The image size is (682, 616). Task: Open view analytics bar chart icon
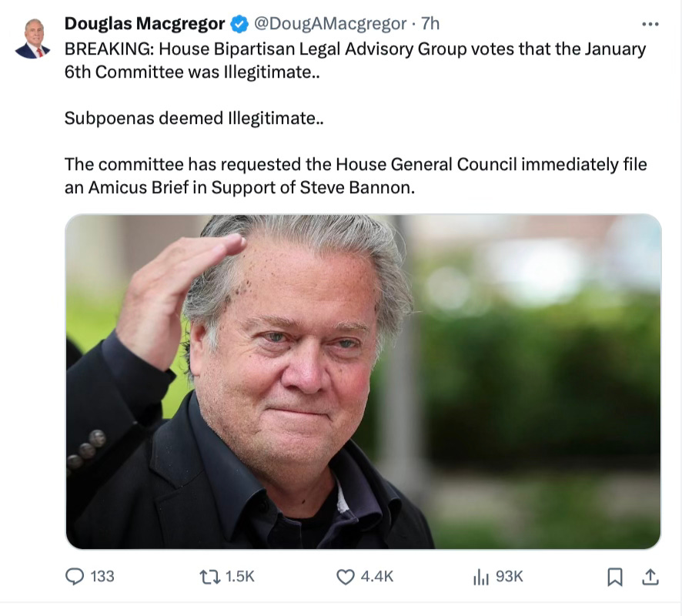481,577
